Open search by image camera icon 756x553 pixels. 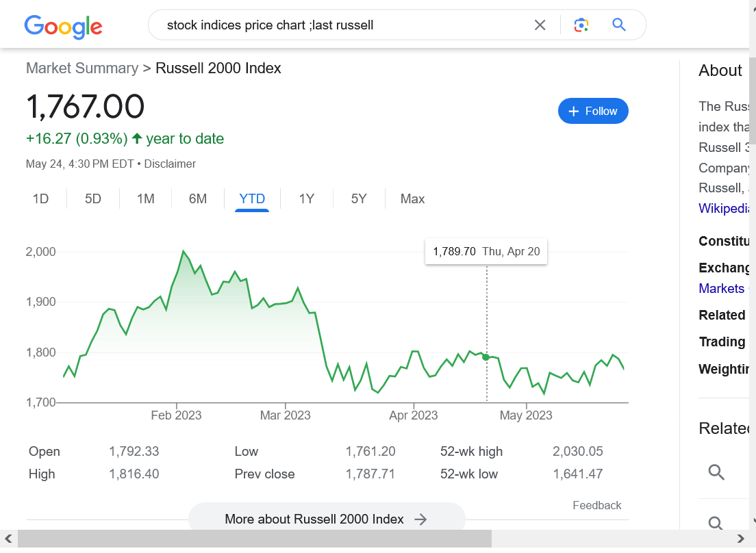(x=581, y=25)
